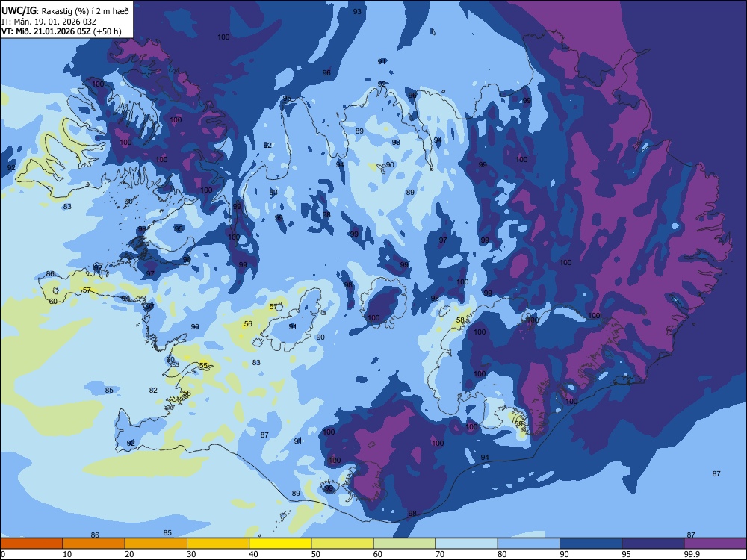Click the map value '91' near north coast
This screenshot has width=747, height=560.
tap(382, 61)
